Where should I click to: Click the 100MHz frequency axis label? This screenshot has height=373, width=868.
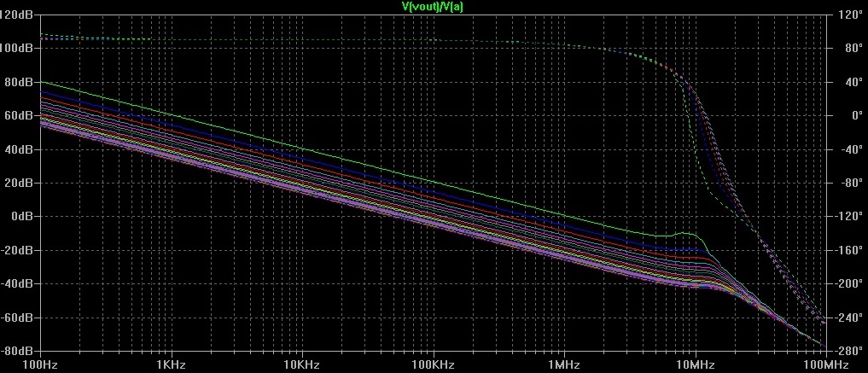[826, 365]
